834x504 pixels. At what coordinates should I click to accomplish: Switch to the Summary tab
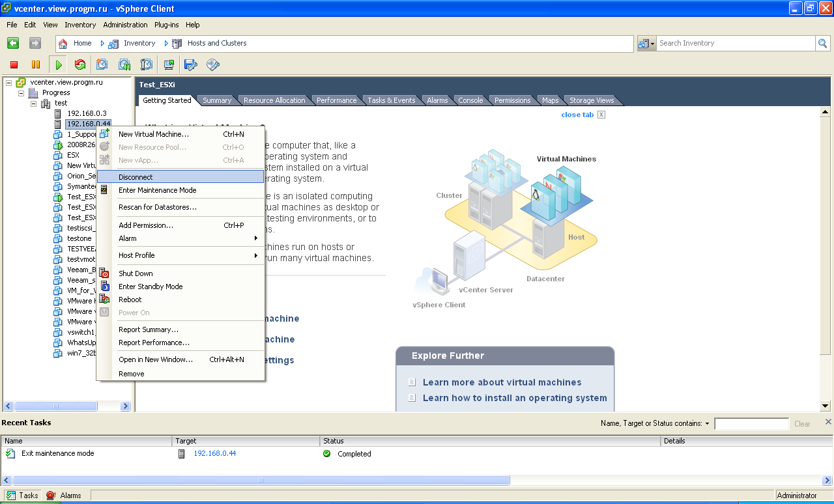click(217, 100)
